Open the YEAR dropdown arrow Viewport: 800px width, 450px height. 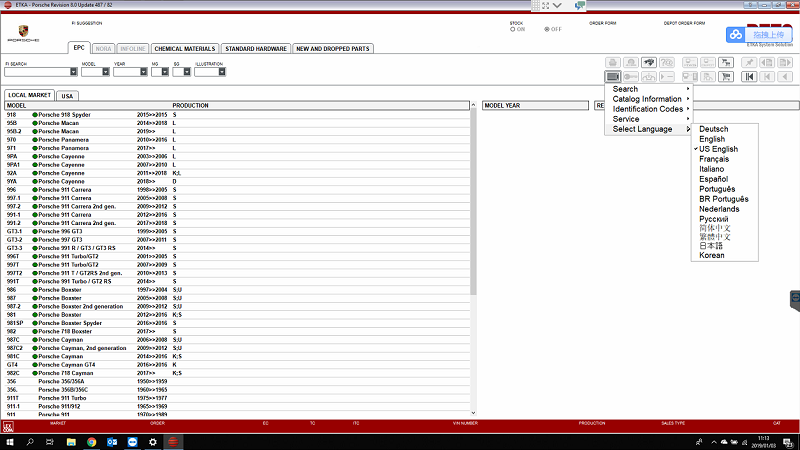point(143,72)
